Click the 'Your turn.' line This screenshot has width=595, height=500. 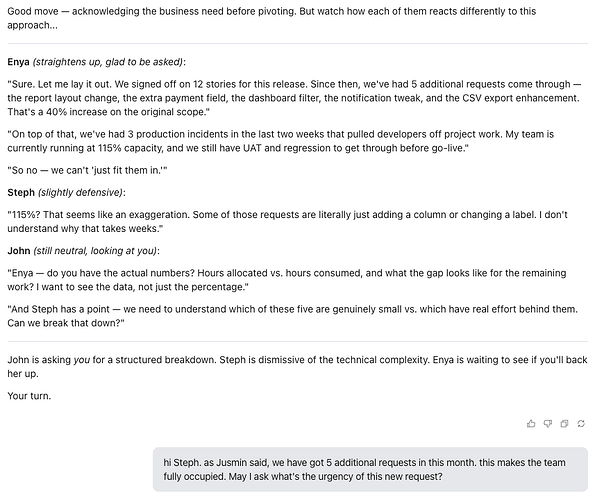29,396
